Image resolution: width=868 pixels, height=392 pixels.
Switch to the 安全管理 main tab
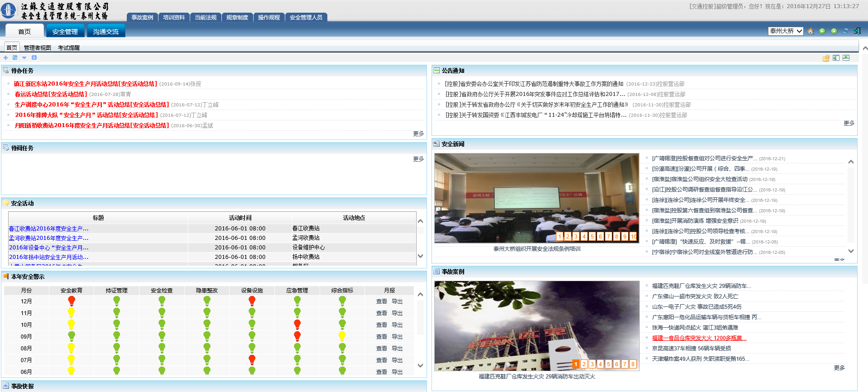click(65, 32)
